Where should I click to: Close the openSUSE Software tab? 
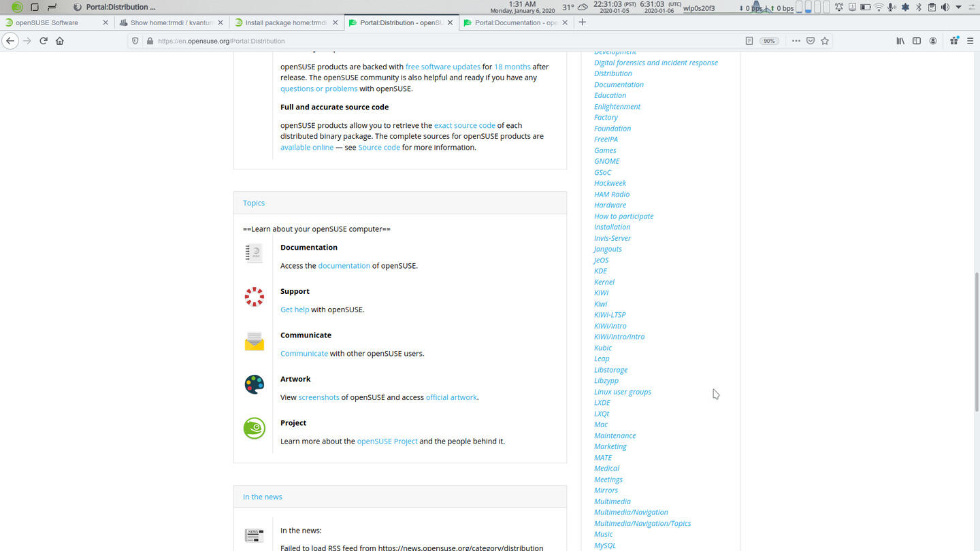tap(105, 22)
